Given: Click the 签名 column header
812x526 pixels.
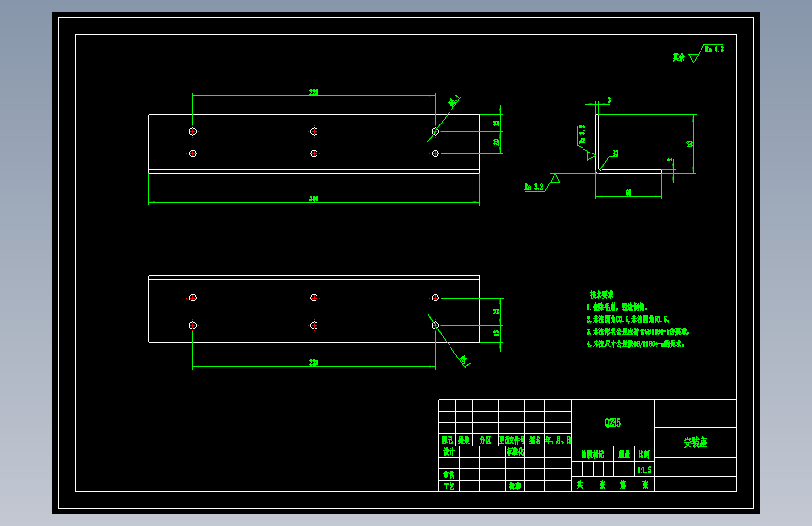Looking at the screenshot, I should point(535,440).
